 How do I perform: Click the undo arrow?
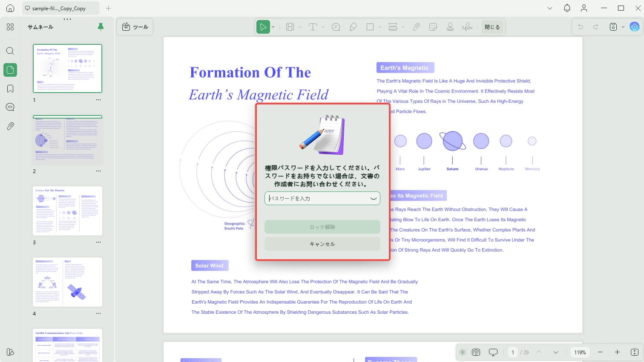pyautogui.click(x=581, y=27)
